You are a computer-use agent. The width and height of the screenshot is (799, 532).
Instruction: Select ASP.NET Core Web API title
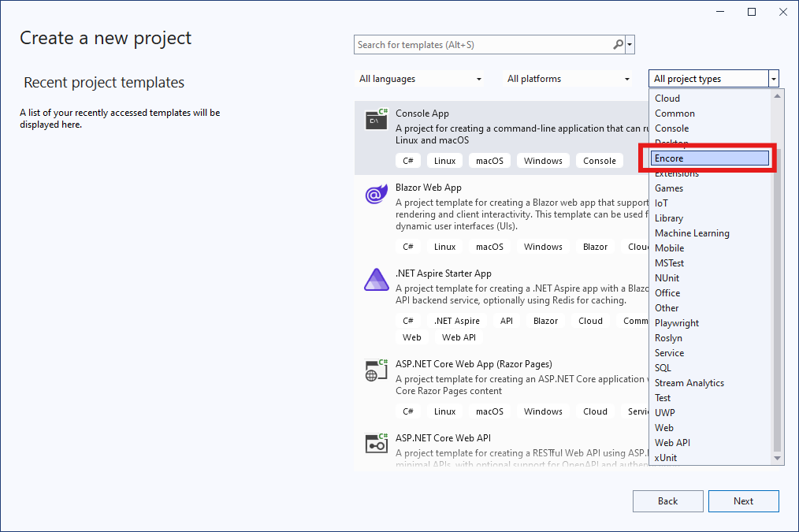click(x=443, y=438)
